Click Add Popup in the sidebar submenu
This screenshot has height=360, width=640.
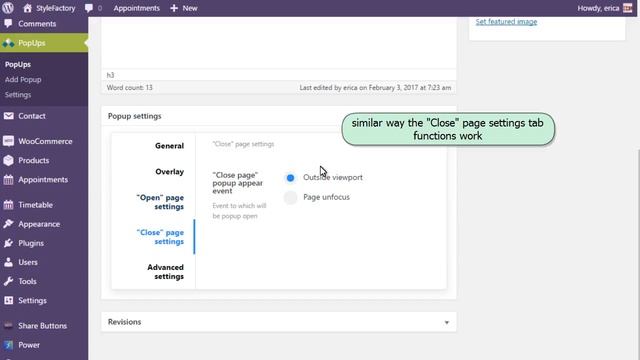[23, 80]
